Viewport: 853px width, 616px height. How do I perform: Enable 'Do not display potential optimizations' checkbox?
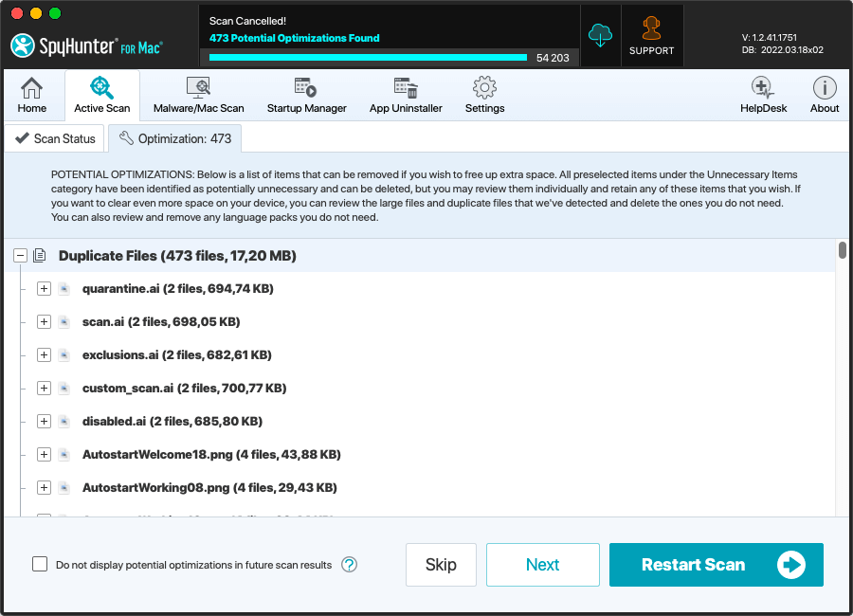(x=40, y=565)
